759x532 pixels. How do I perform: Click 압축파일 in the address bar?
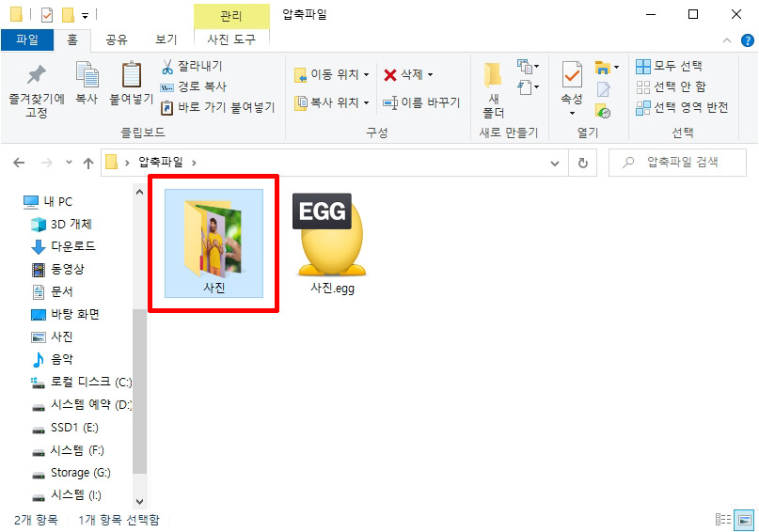click(161, 162)
